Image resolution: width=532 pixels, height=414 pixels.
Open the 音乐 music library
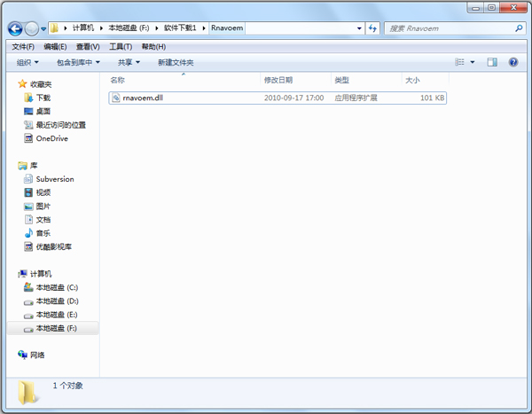coord(43,232)
